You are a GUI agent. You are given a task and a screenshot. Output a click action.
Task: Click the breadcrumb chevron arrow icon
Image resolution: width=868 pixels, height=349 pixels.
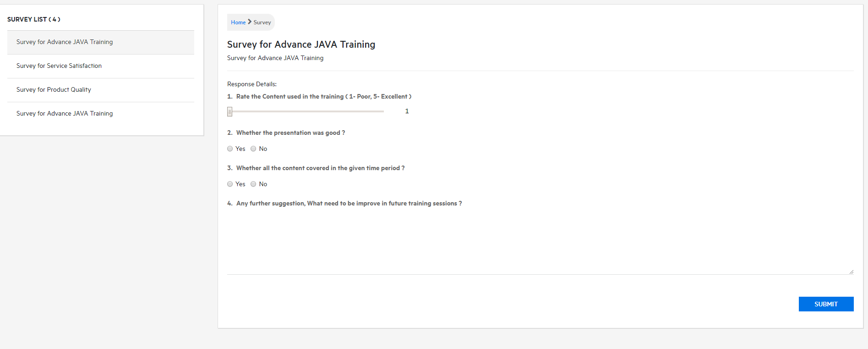(250, 22)
